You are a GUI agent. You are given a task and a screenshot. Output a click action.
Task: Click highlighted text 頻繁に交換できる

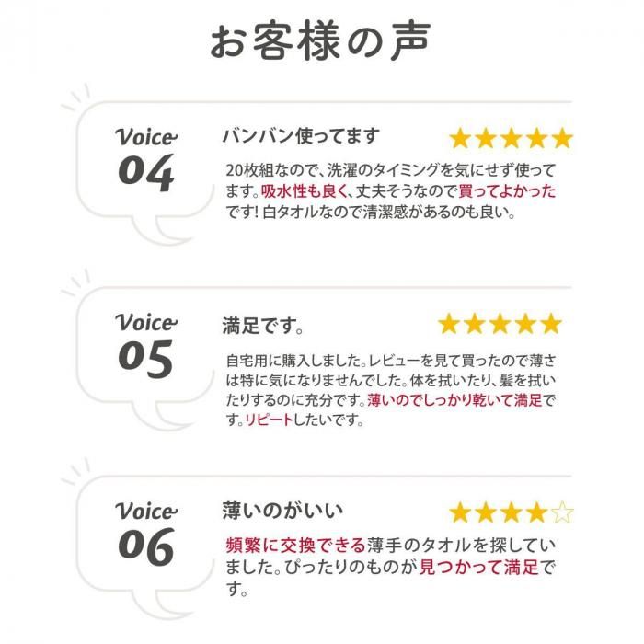click(x=295, y=546)
